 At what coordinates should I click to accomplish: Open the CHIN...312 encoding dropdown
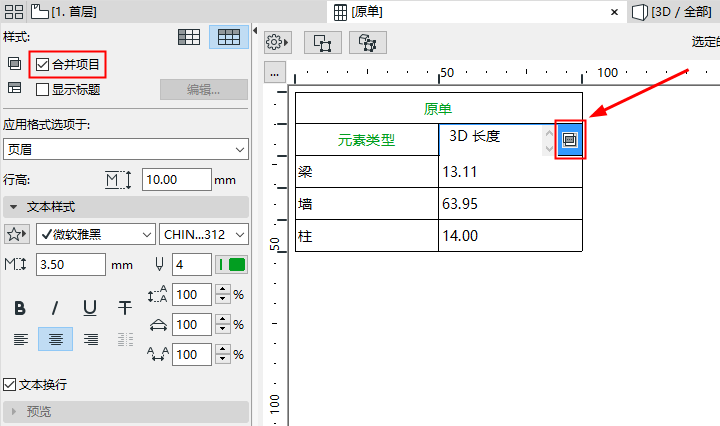coord(204,235)
